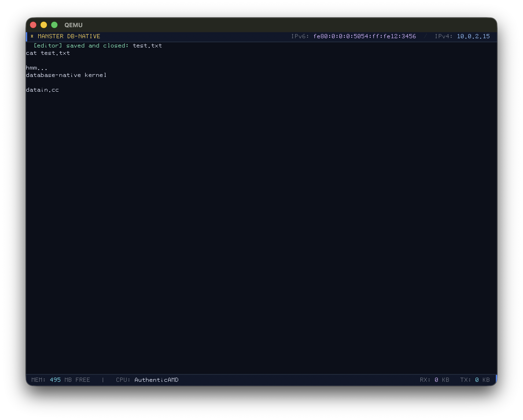This screenshot has height=420, width=523.
Task: Click the yellow minimize traffic light
Action: click(44, 25)
